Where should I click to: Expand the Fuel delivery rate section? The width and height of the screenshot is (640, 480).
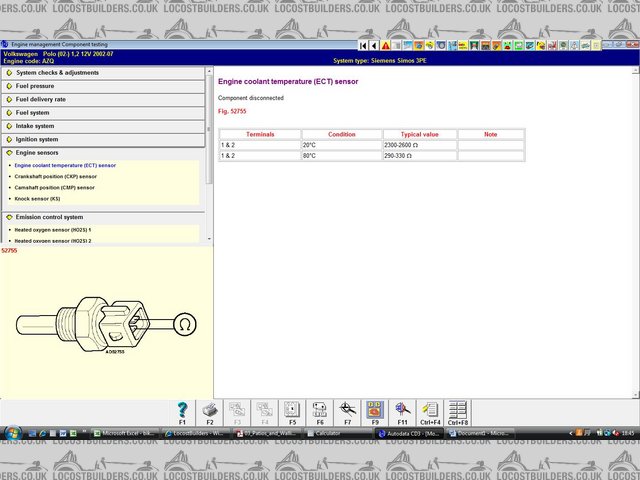click(103, 100)
